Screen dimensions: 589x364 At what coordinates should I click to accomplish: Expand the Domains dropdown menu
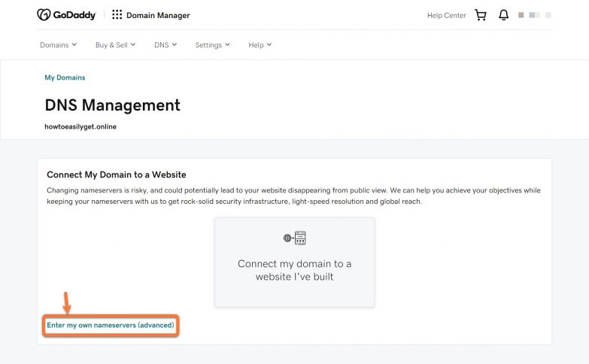click(58, 45)
